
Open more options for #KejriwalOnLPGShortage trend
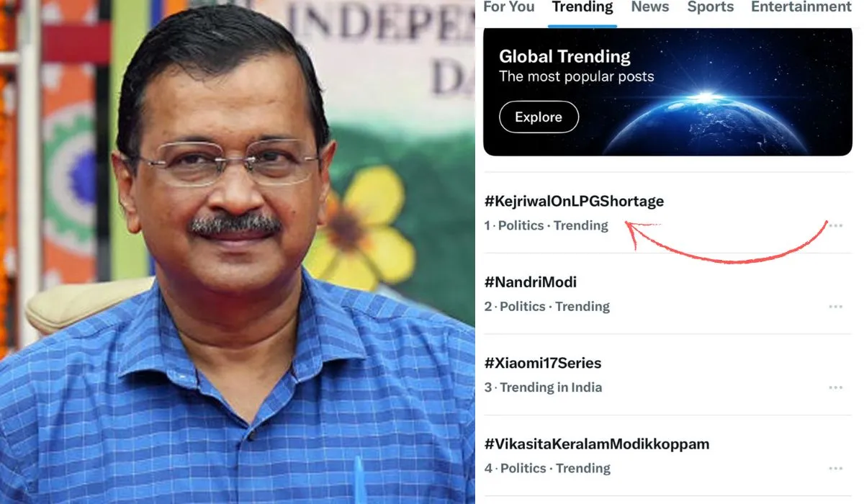(x=836, y=225)
